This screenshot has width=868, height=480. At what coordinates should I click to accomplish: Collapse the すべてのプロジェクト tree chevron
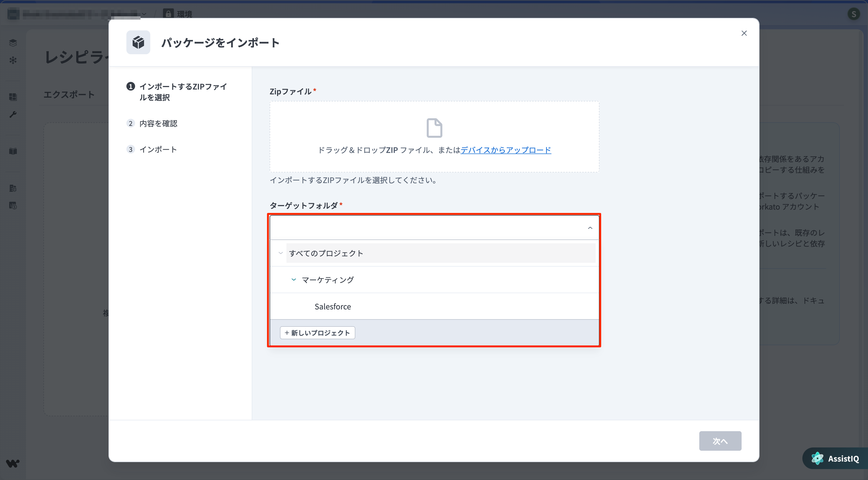pos(281,253)
